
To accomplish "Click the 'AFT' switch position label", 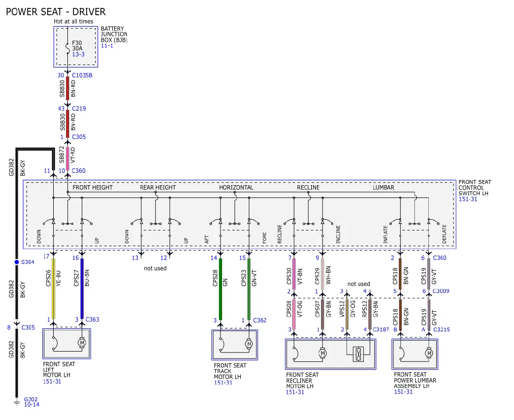I will point(206,240).
